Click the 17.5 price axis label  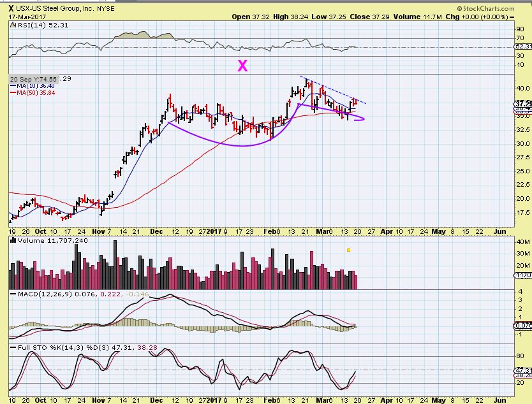(522, 212)
